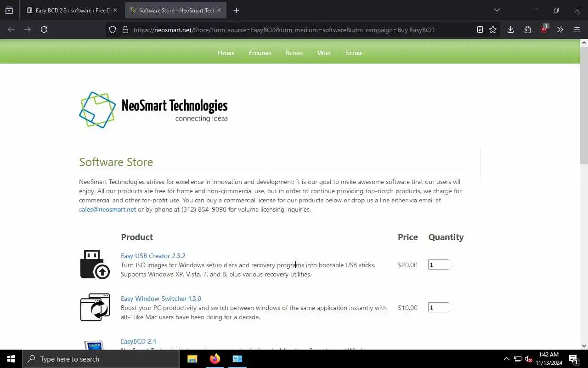Close the Software Store tab
Image resolution: width=588 pixels, height=368 pixels.
tap(219, 10)
